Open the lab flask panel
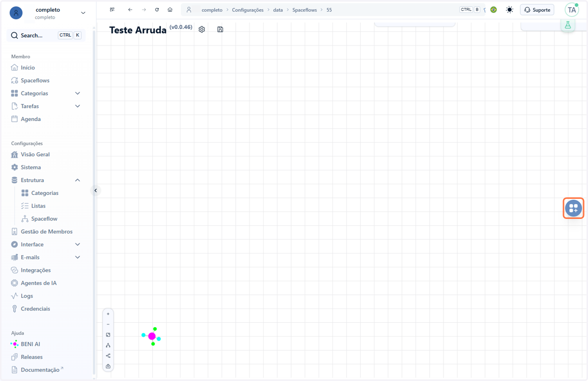Image resolution: width=588 pixels, height=381 pixels. click(x=568, y=25)
